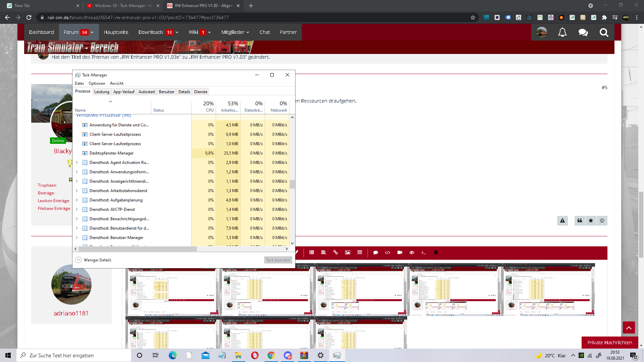Image resolution: width=644 pixels, height=362 pixels.
Task: Expand Diensthost: AVCTP-Dienst process row
Action: [x=77, y=209]
